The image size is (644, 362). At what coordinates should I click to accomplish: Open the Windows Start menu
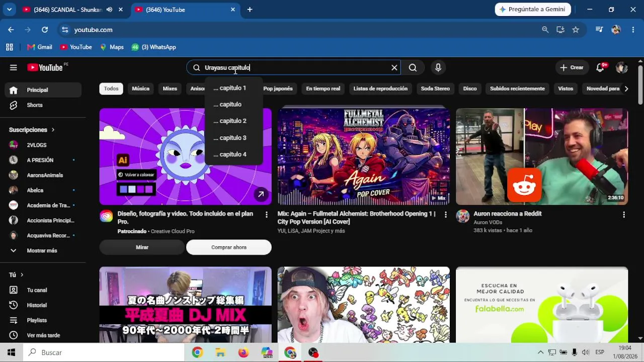[11, 352]
